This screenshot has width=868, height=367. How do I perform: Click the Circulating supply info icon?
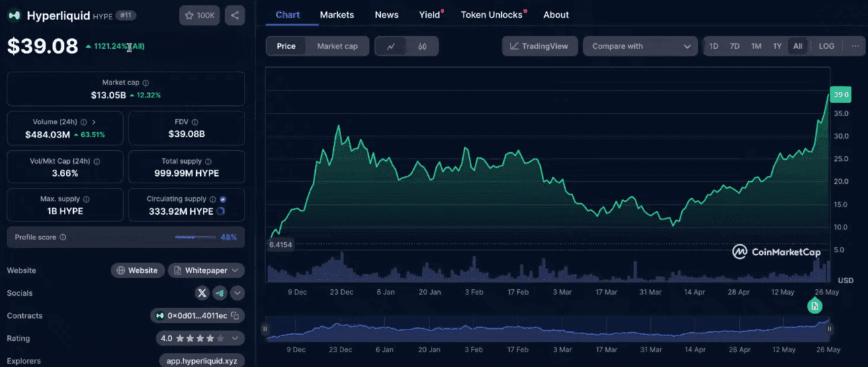pyautogui.click(x=213, y=199)
